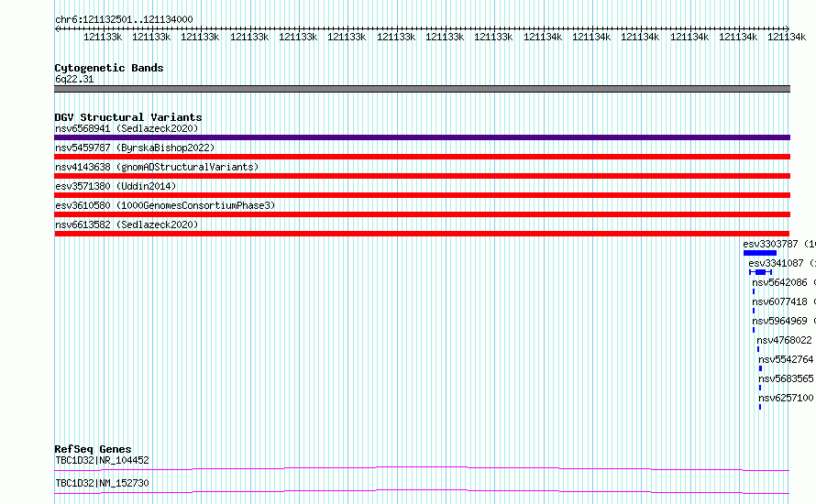Click the nsv4143638 (gnomADStructuralVariants) label
The image size is (816, 504).
pos(157,167)
